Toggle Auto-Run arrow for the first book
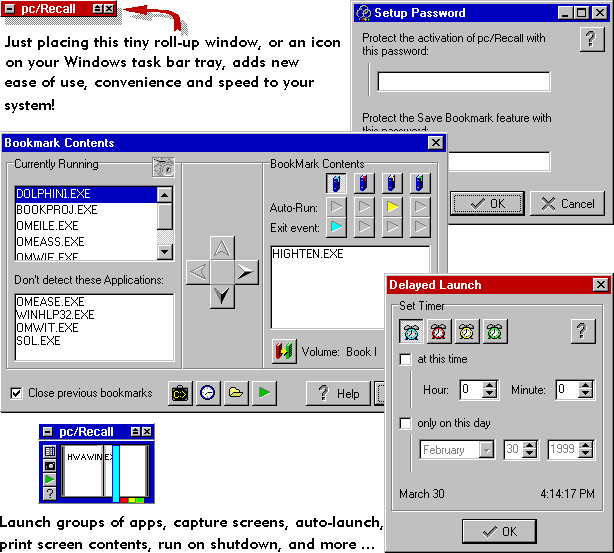The image size is (614, 553). point(336,207)
